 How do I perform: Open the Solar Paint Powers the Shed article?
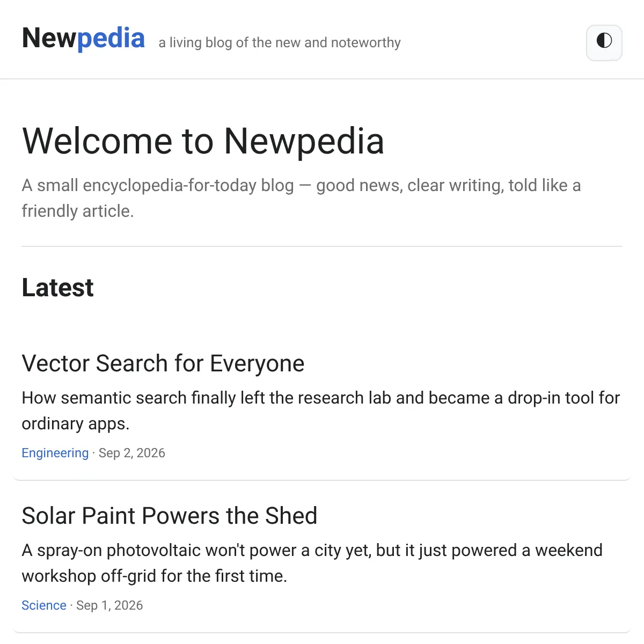(x=170, y=516)
